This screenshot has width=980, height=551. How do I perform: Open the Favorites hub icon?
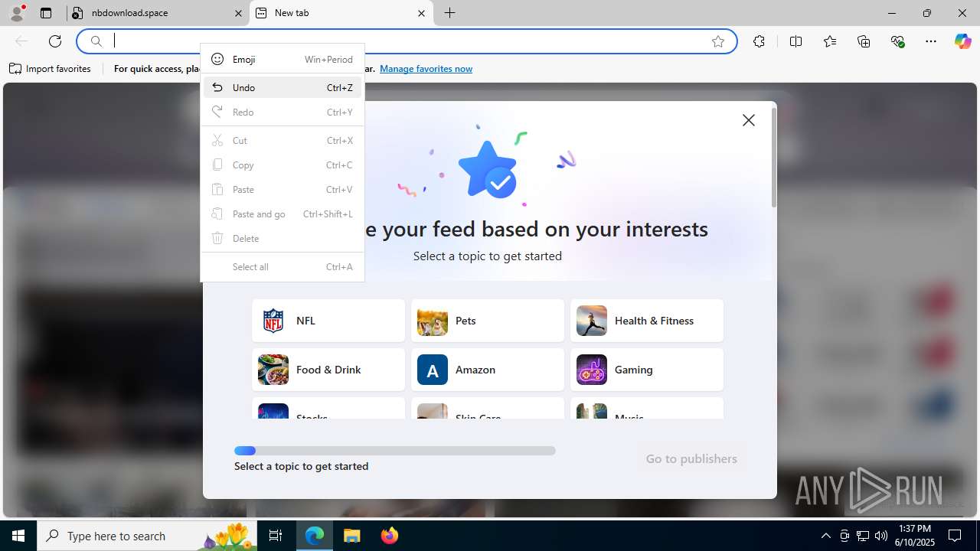click(830, 41)
